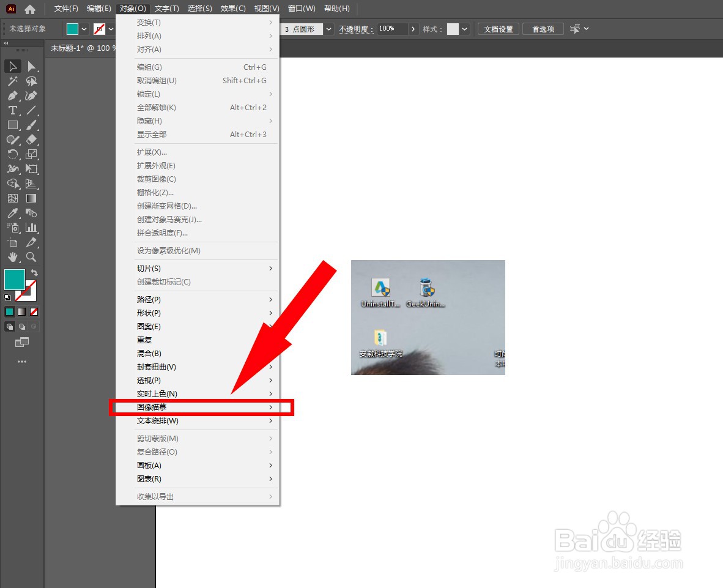723x588 pixels.
Task: Expand opacity 100% arrow
Action: [x=413, y=29]
